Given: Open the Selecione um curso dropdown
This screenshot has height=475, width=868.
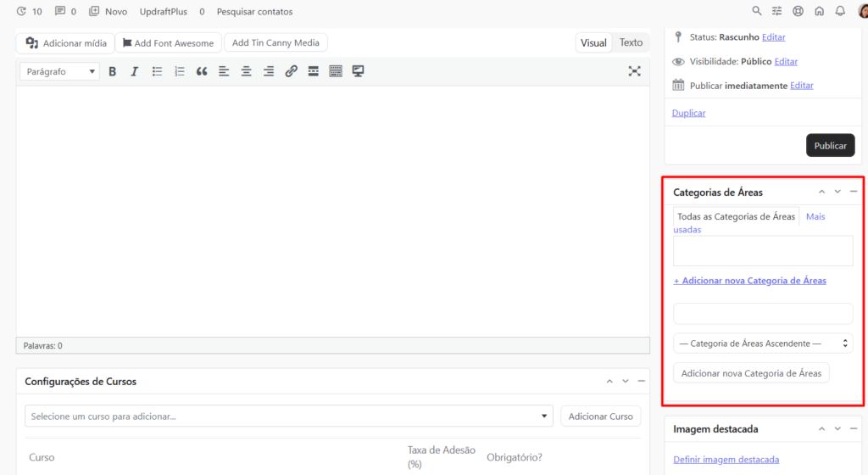Looking at the screenshot, I should 288,416.
